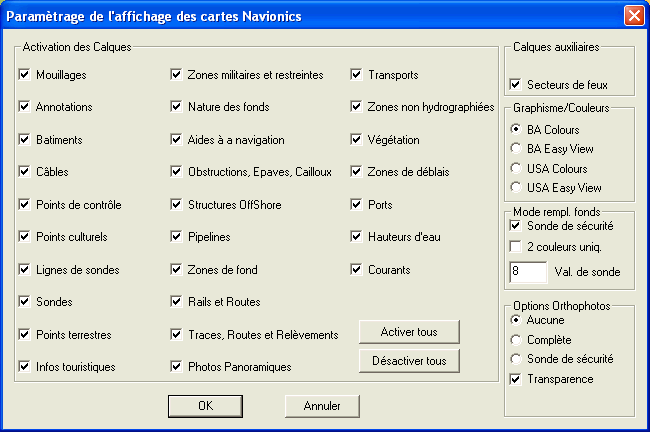
Task: Toggle the Câbles checkbox
Action: pos(24,171)
